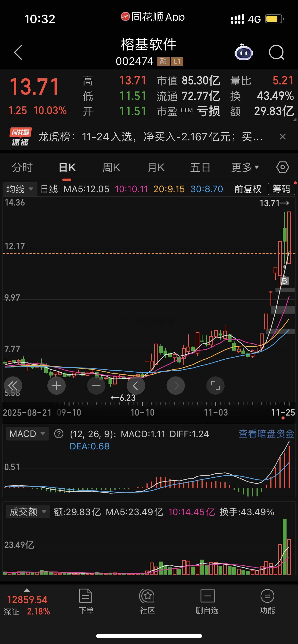Select the 日K tab

tap(67, 167)
